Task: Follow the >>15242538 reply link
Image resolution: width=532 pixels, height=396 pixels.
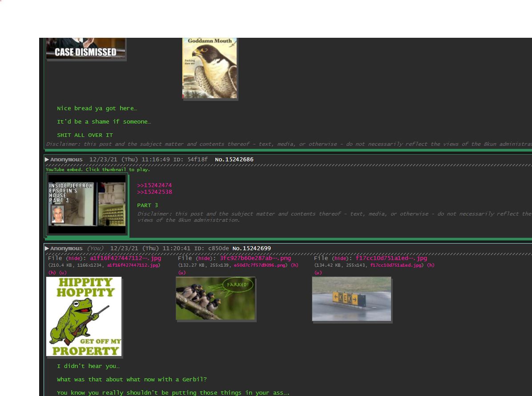Action: (x=154, y=192)
